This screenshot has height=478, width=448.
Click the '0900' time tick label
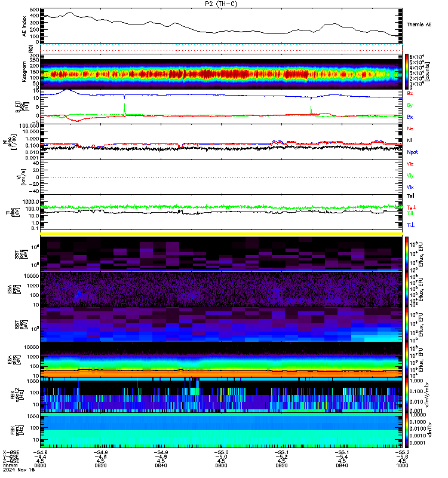pos(221,465)
